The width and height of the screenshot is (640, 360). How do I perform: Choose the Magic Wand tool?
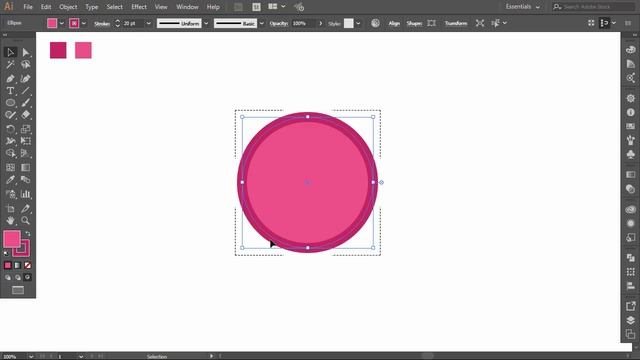click(x=10, y=64)
